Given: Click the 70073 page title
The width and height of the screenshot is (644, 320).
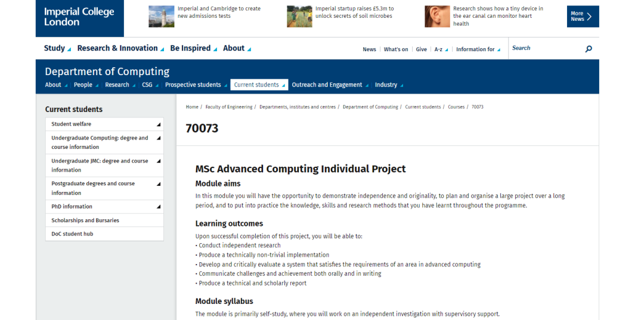Looking at the screenshot, I should (x=202, y=128).
